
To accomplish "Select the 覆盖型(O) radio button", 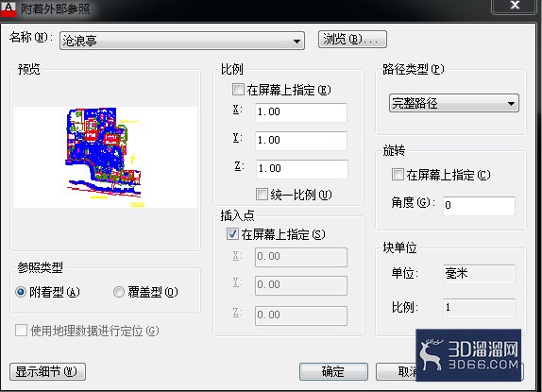I will (x=119, y=293).
